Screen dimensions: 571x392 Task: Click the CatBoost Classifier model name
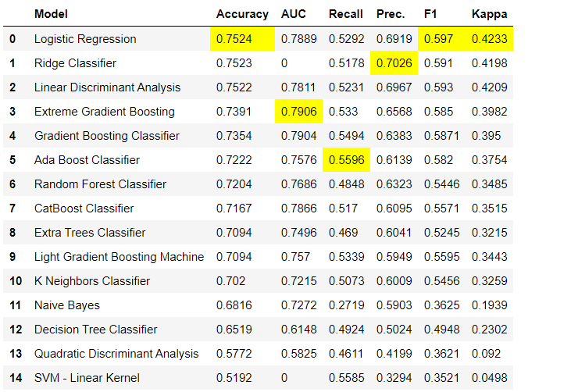[84, 208]
